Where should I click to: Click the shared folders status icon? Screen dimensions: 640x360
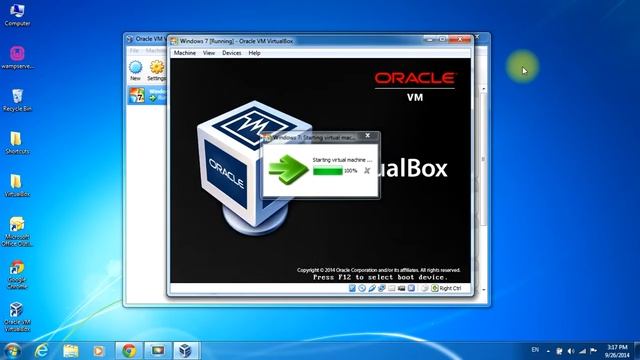pos(391,288)
